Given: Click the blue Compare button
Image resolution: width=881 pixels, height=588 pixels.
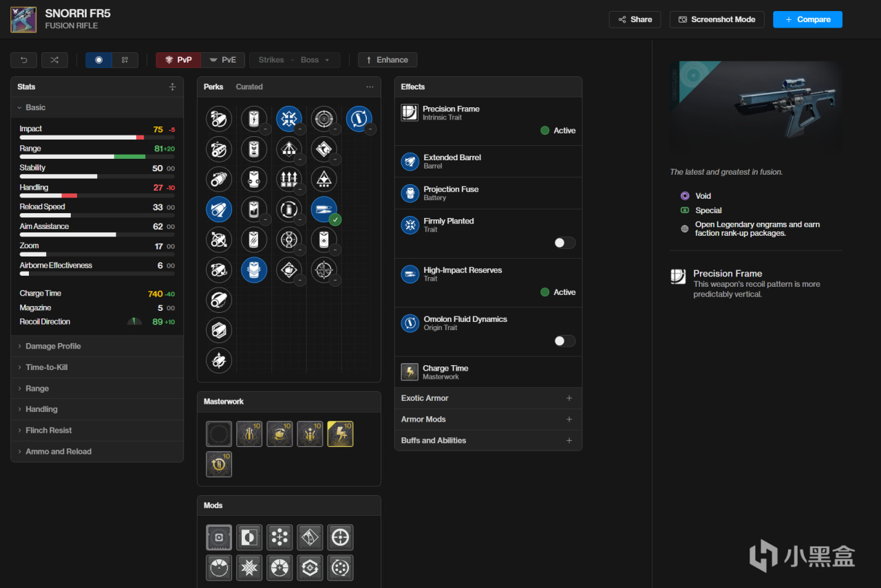Looking at the screenshot, I should pos(807,19).
